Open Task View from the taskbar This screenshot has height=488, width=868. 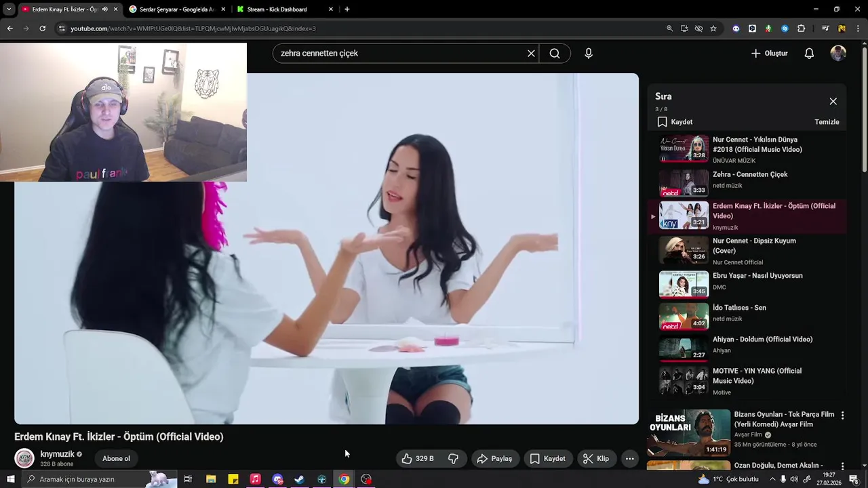click(188, 479)
